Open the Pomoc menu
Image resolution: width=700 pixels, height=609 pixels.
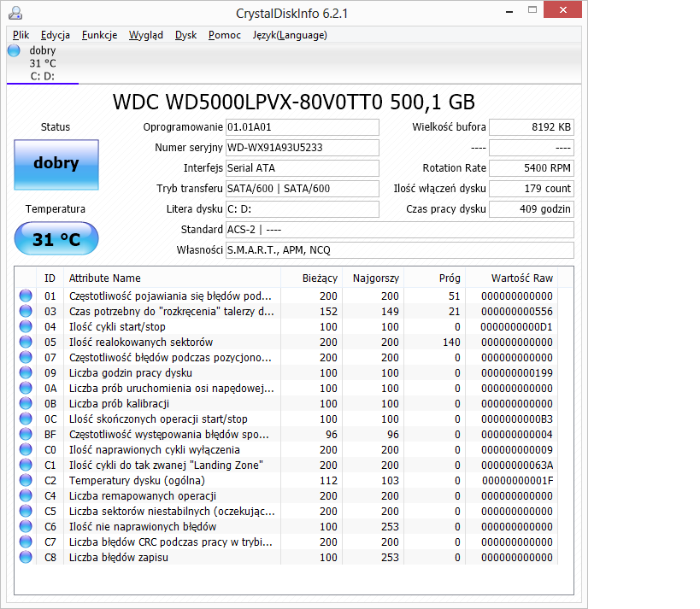[x=225, y=35]
